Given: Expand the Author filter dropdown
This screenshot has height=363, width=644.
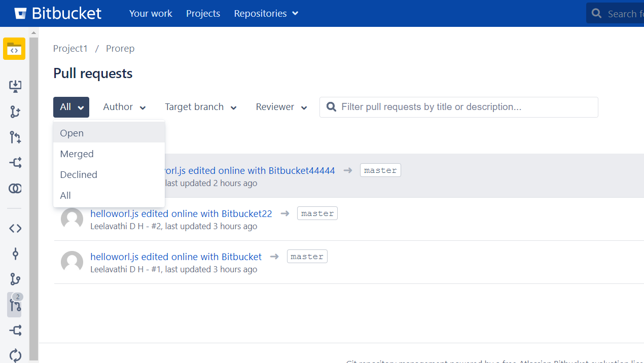Looking at the screenshot, I should [124, 107].
